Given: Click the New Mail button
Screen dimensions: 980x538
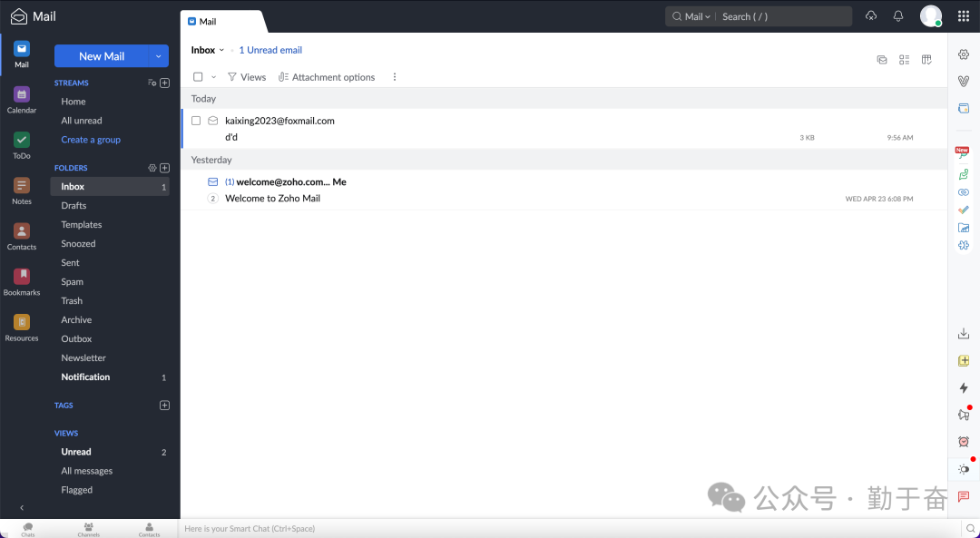Looking at the screenshot, I should point(101,56).
